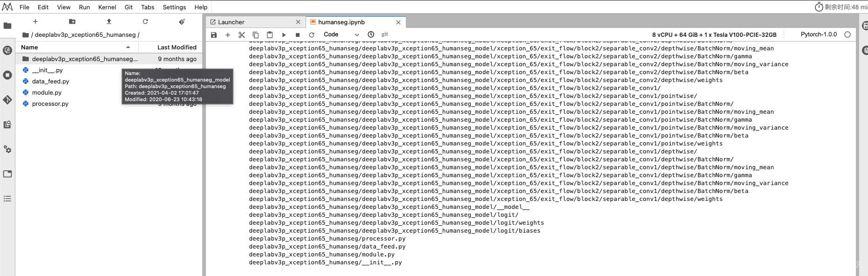Screen dimensions: 868x276
Task: Cut selected cells with the scissors icon
Action: pyautogui.click(x=242, y=34)
